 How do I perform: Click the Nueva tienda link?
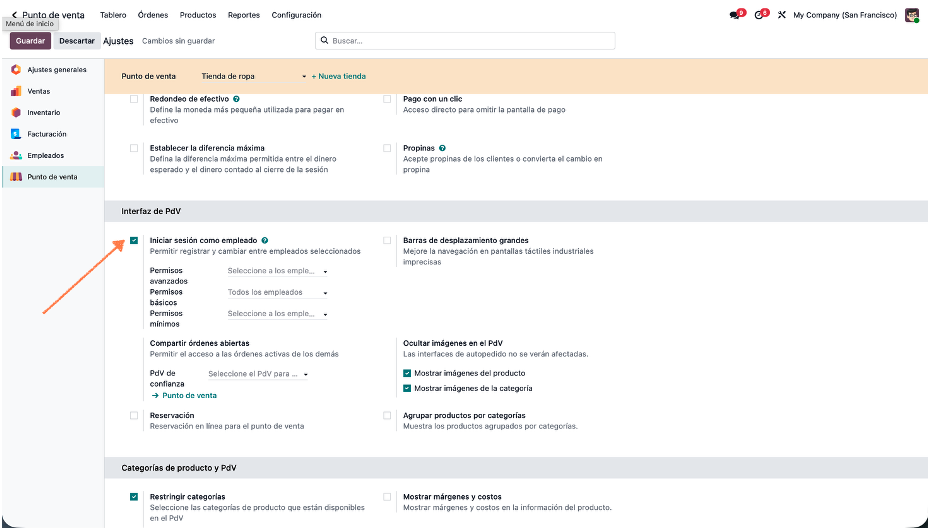click(339, 76)
